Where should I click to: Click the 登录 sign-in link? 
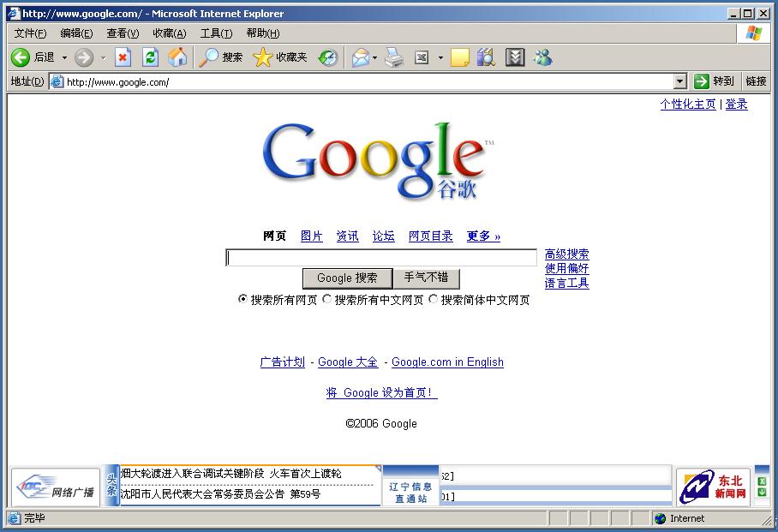tap(736, 105)
